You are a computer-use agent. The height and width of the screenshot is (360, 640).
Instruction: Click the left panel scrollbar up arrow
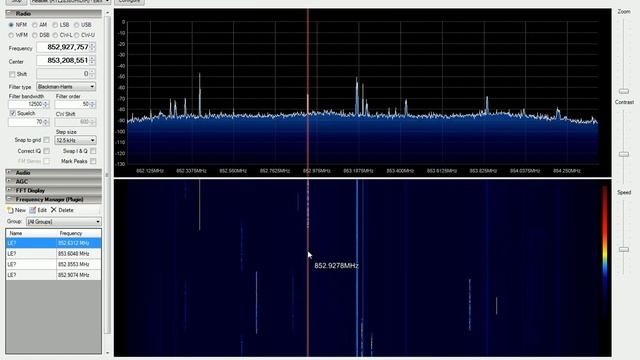tap(107, 13)
